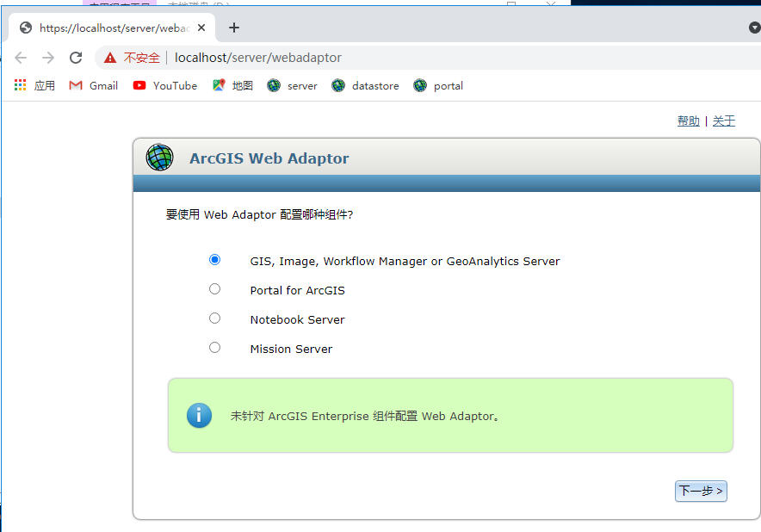
Task: Open the Gmail bookmark
Action: point(94,86)
